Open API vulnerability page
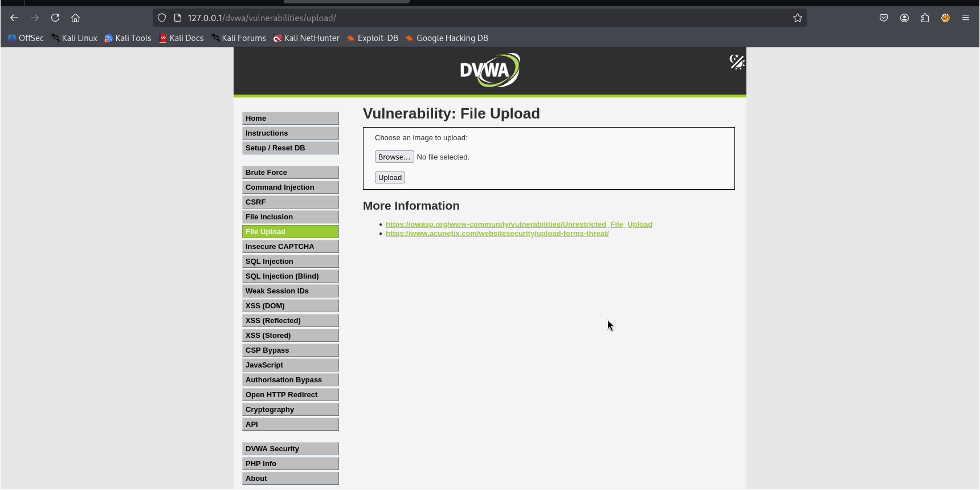980x490 pixels. click(x=291, y=424)
